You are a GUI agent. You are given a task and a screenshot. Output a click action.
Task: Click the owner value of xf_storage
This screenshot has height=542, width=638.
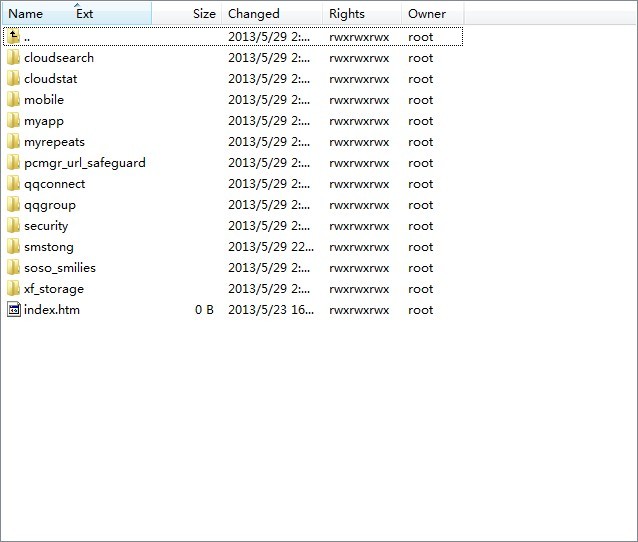(x=420, y=289)
